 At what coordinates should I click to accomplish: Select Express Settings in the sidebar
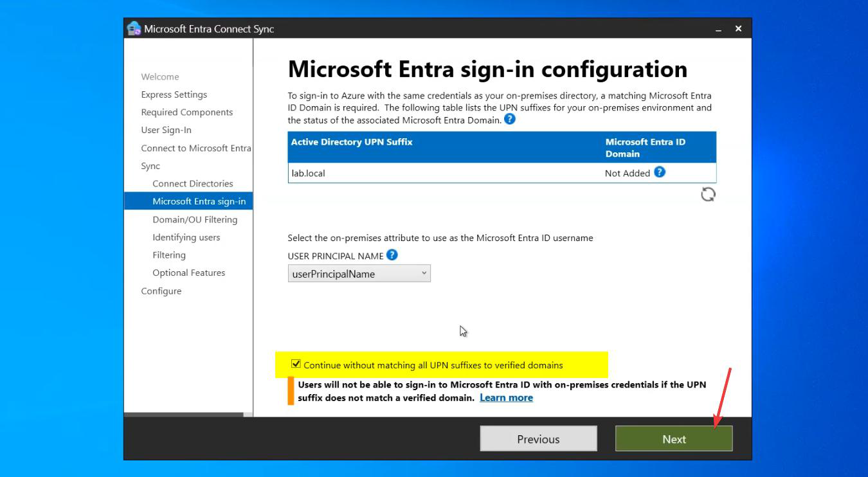[x=174, y=94]
